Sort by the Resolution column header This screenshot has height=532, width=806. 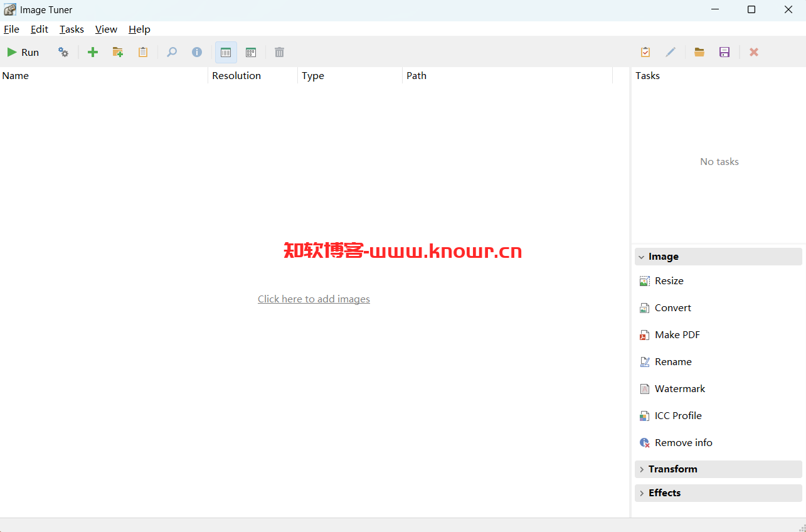tap(253, 75)
